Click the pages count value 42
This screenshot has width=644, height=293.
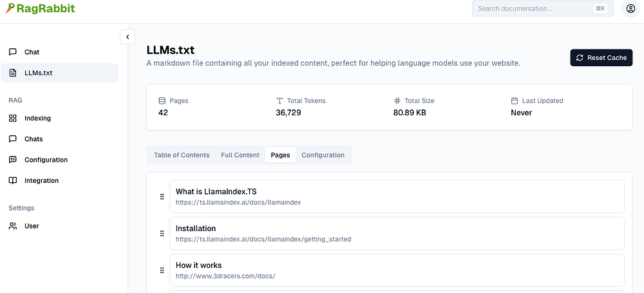(x=163, y=113)
